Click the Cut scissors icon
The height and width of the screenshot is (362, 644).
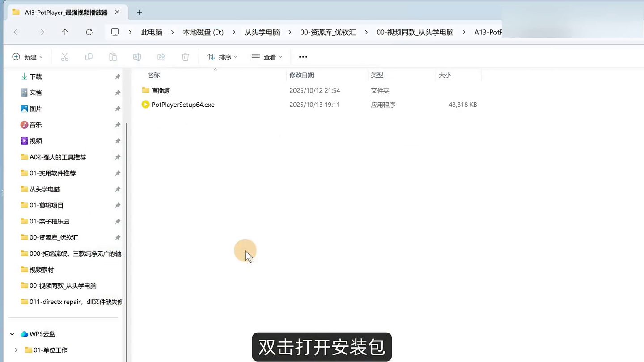[64, 57]
